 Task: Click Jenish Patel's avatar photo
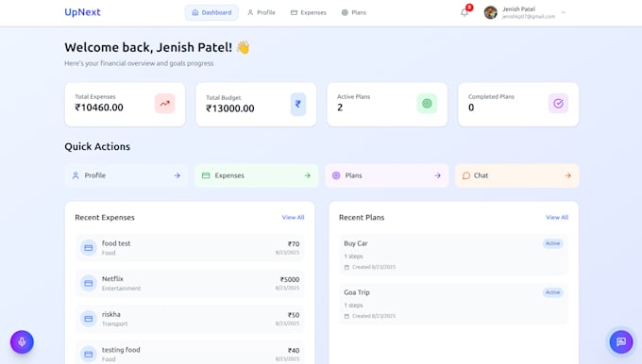pos(491,12)
